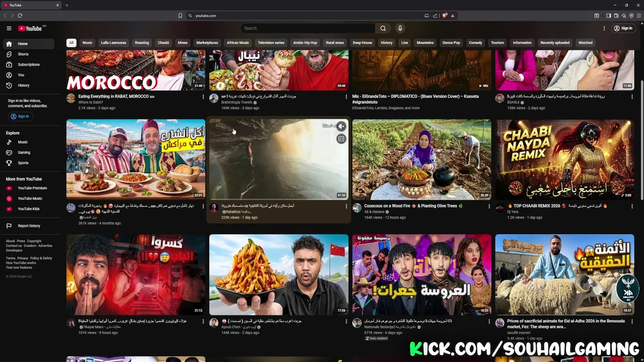Toggle captions on previewing video

pos(341,139)
